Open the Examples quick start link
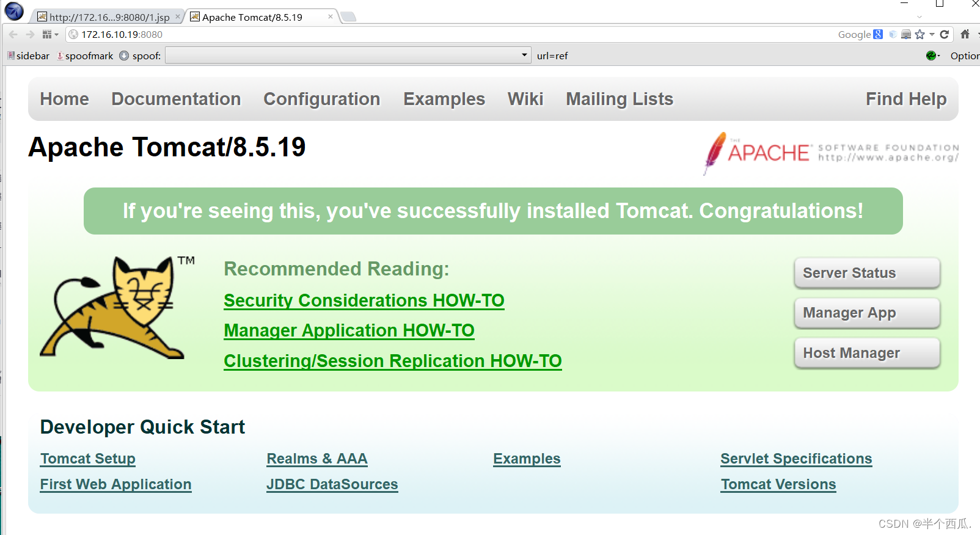 tap(527, 459)
